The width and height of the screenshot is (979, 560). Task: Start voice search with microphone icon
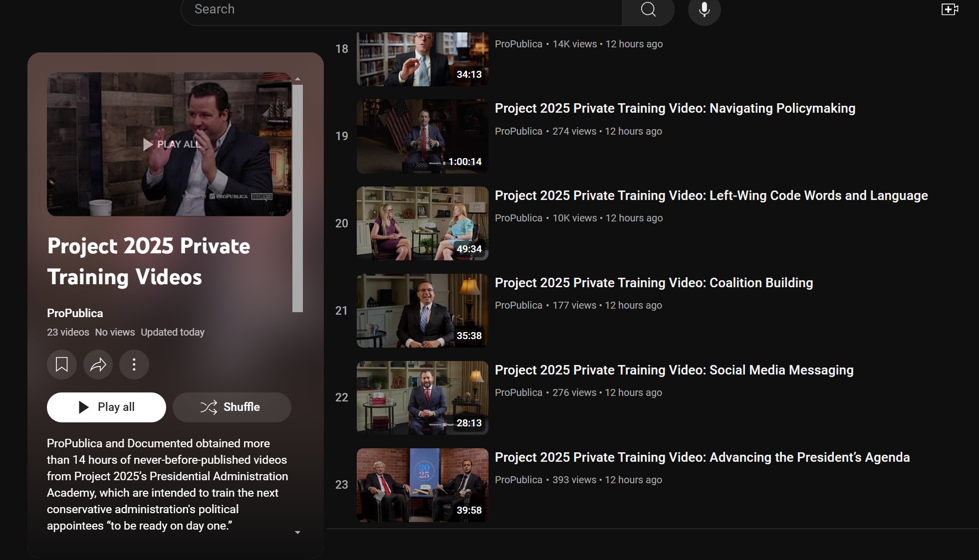point(704,9)
